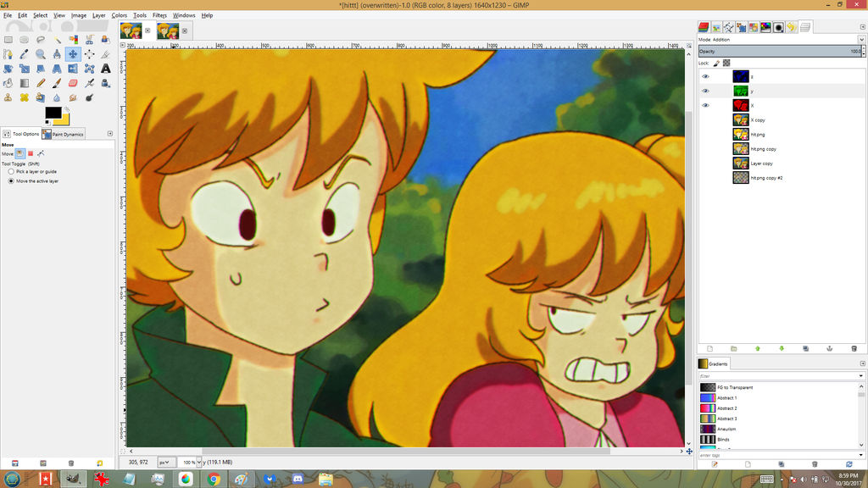Open the Filters menu

[159, 15]
